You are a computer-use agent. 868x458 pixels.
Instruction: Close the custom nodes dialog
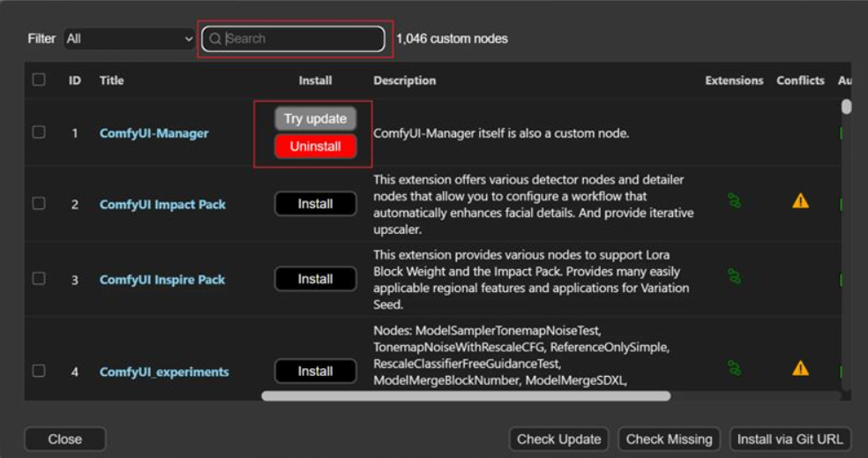[64, 439]
